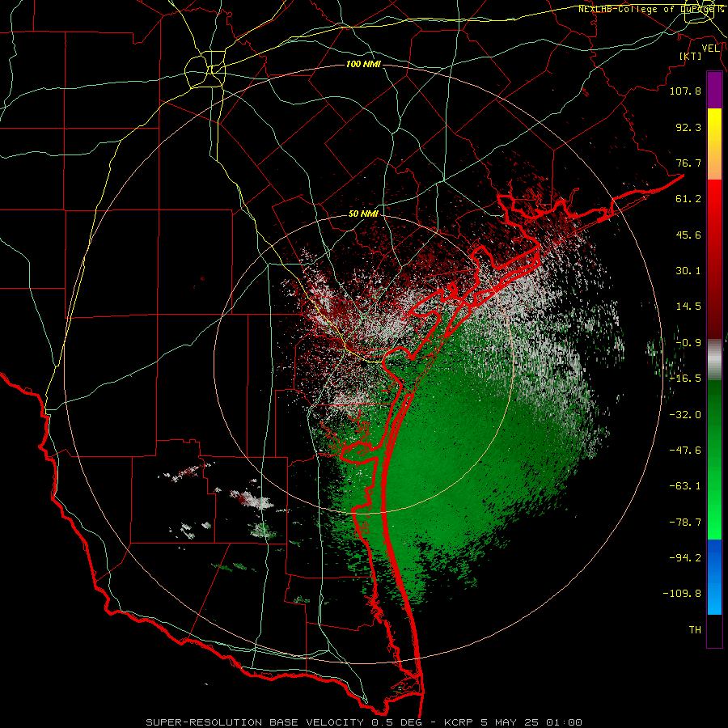This screenshot has height=728, width=728.
Task: Pick the purple segment of the color bar
Action: (x=714, y=90)
